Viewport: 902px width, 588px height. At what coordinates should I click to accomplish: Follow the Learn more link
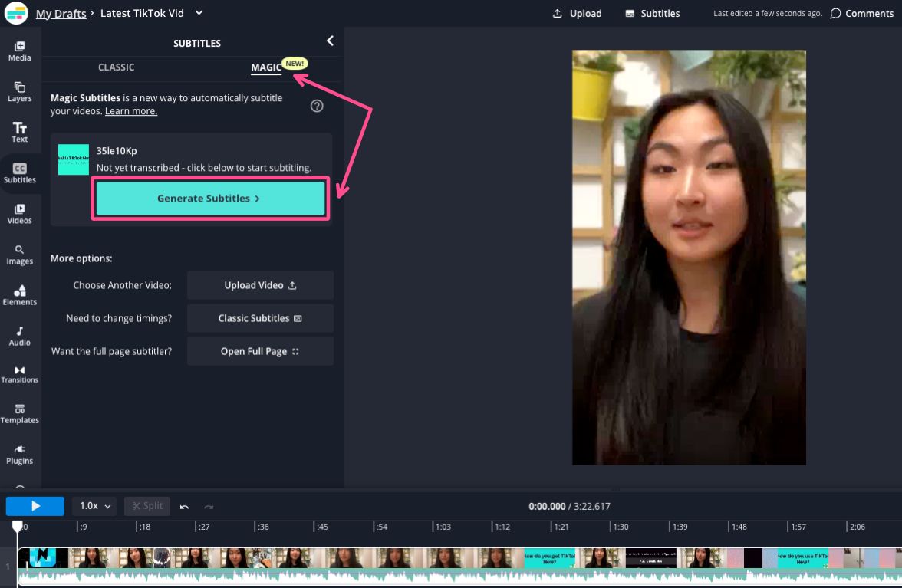click(x=131, y=111)
